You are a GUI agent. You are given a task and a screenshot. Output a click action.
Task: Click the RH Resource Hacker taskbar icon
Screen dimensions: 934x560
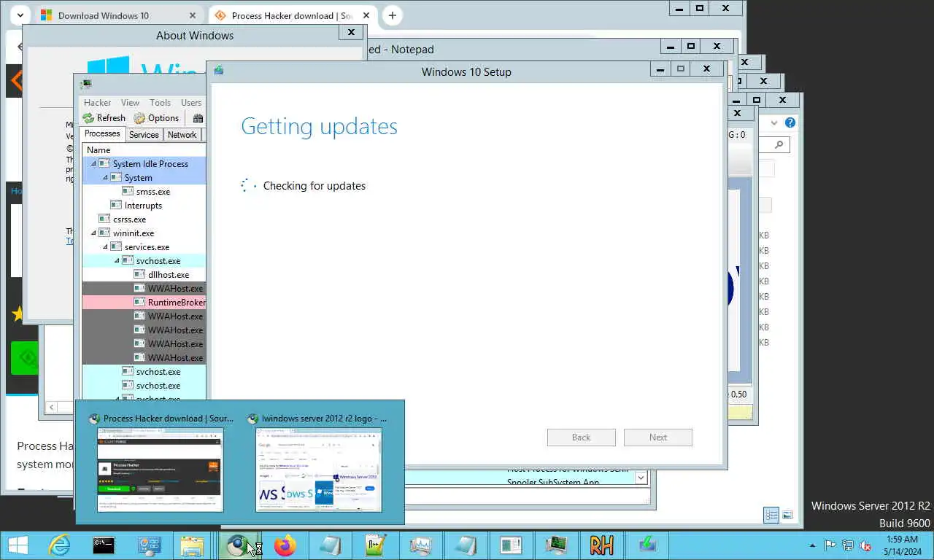(x=602, y=545)
